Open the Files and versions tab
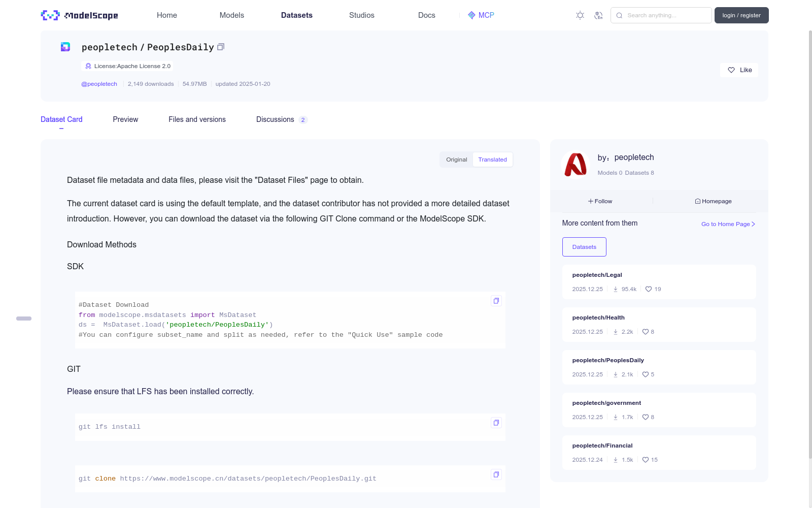Image resolution: width=812 pixels, height=508 pixels. coord(197,119)
